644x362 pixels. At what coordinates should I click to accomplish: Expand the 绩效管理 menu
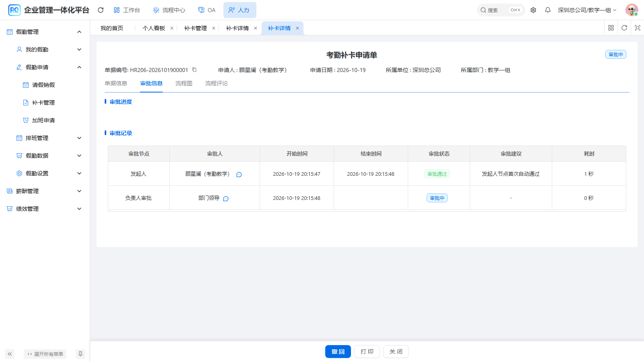coord(79,209)
